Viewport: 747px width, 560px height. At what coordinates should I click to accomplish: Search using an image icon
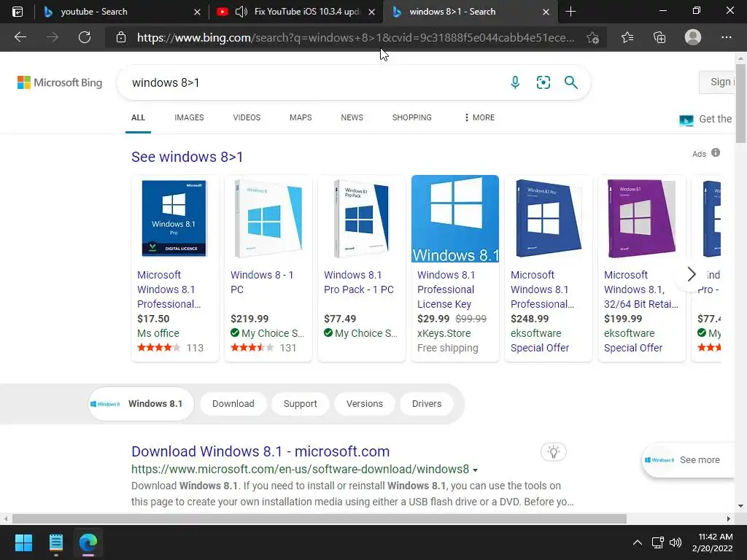(x=543, y=82)
